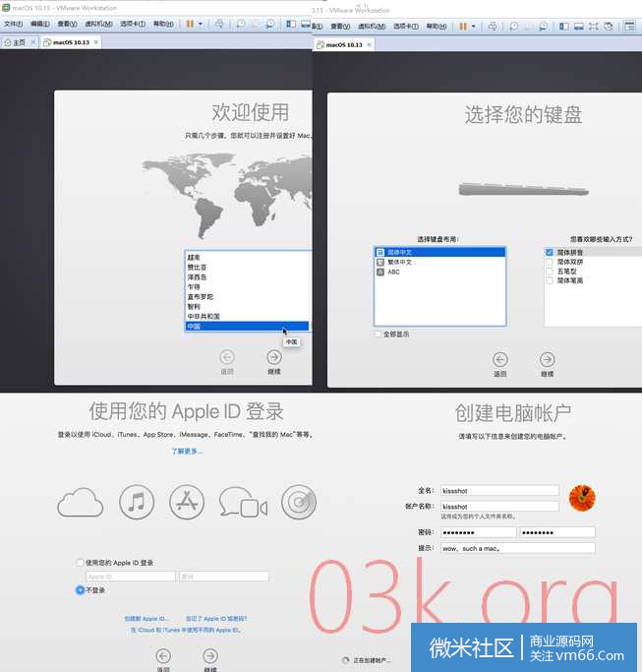Enable the 简体双拼 input method
The image size is (642, 672).
550,262
